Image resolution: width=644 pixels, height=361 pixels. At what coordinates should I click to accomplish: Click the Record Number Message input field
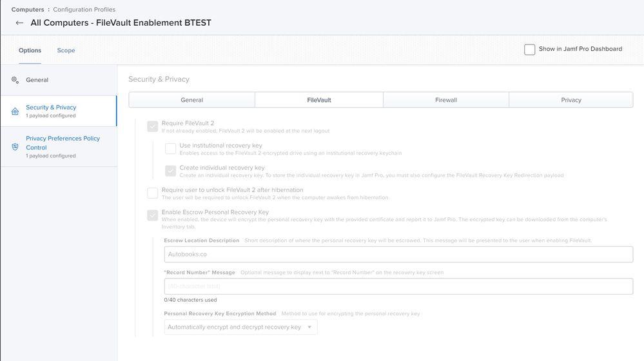click(x=398, y=286)
